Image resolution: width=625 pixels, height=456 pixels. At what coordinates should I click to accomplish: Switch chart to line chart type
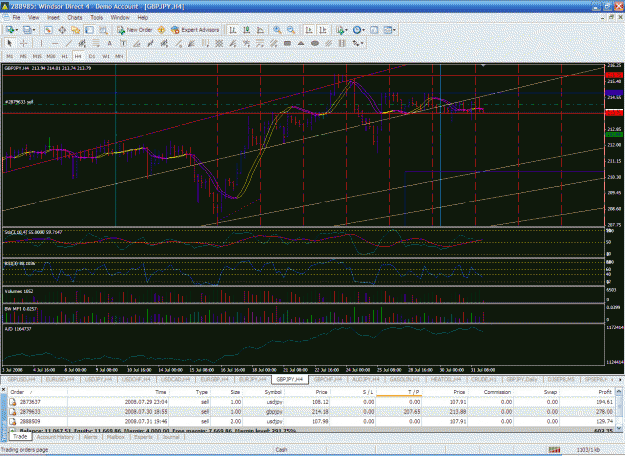tap(260, 30)
